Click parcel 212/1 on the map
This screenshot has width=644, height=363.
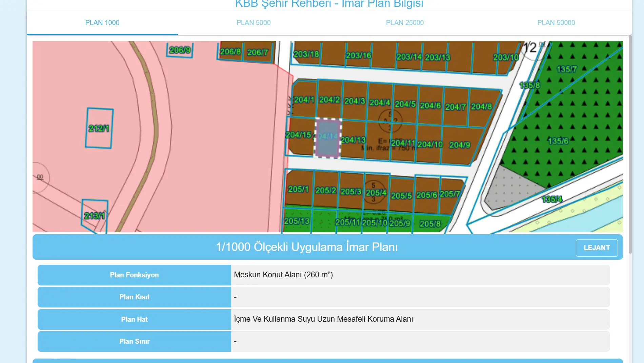pos(99,128)
